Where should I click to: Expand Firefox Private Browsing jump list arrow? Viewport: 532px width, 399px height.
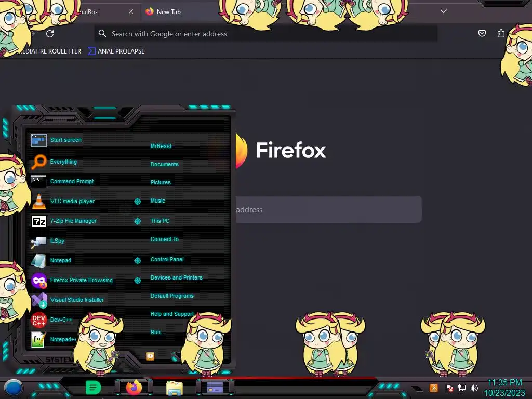(137, 280)
